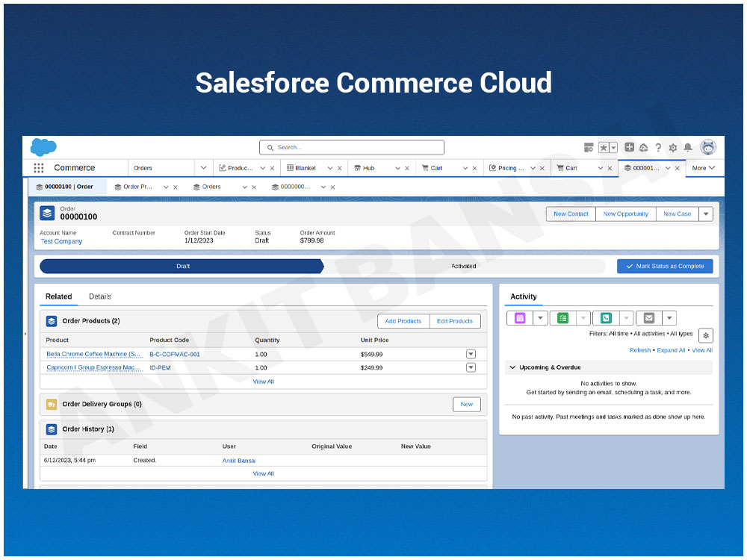Click the Salesforce cloud logo
Image resolution: width=747 pixels, height=560 pixels.
[x=43, y=147]
